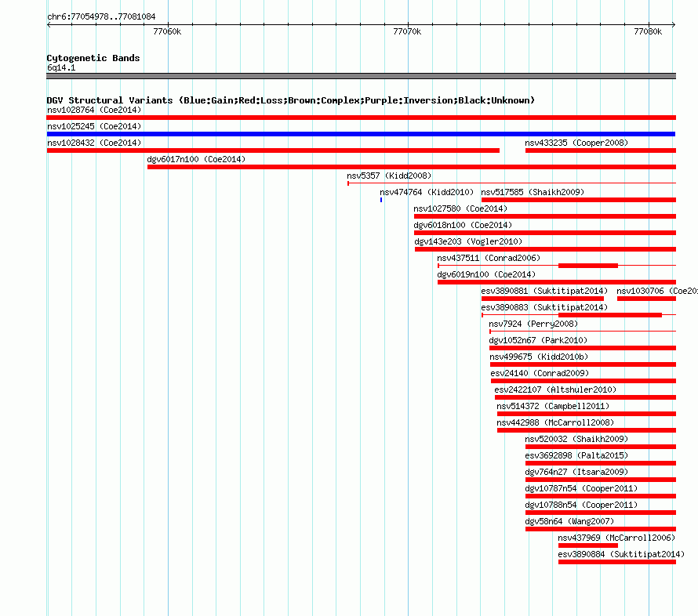Click the red nsv437969 loss bar
Image resolution: width=698 pixels, height=616 pixels.
point(588,545)
